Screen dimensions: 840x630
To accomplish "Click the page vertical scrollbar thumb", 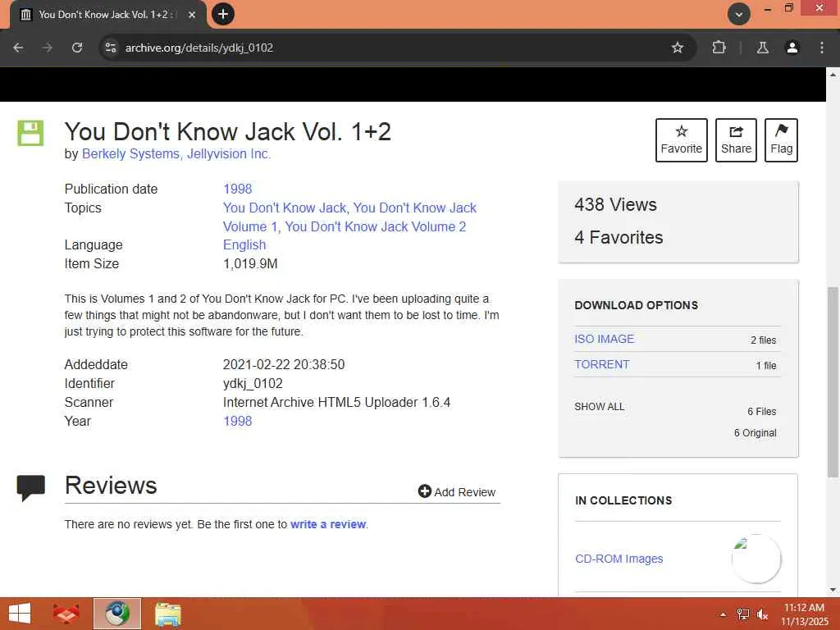I will 833,382.
